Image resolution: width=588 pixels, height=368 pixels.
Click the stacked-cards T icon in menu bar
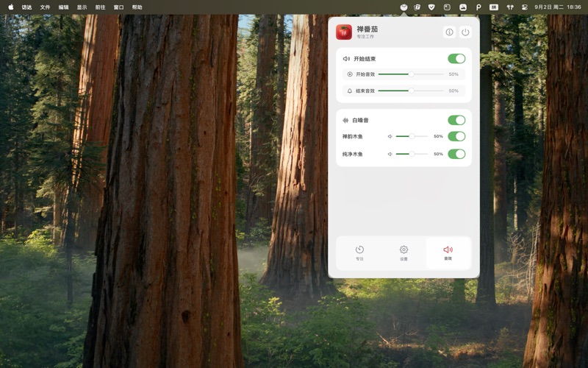417,7
